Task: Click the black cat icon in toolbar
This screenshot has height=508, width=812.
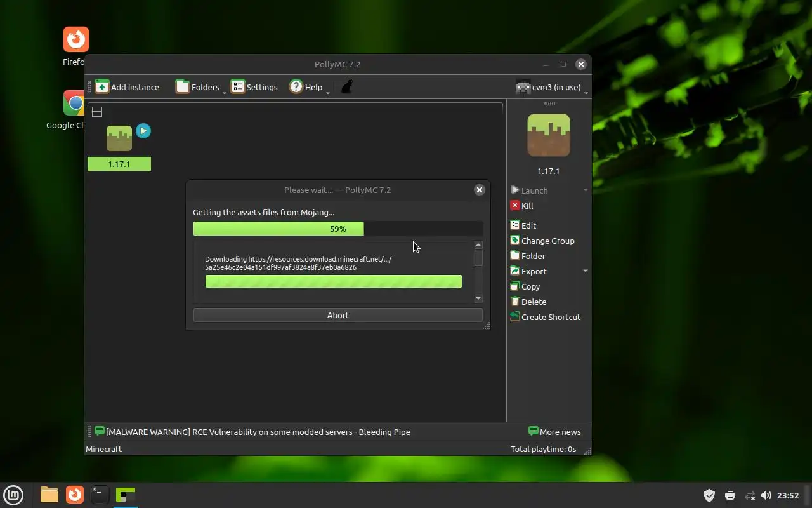Action: 346,87
